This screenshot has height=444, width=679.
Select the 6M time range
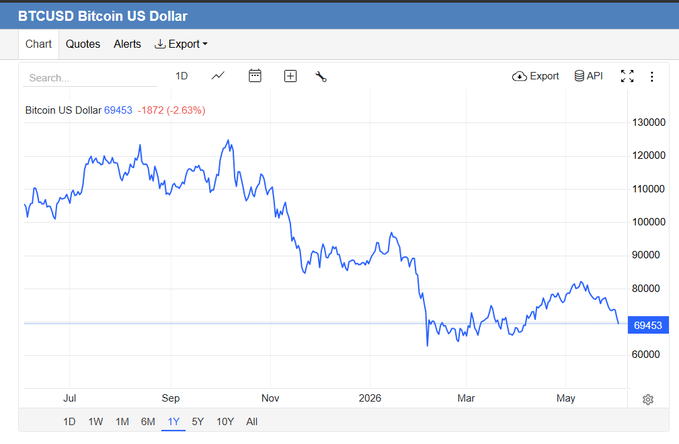pyautogui.click(x=148, y=421)
